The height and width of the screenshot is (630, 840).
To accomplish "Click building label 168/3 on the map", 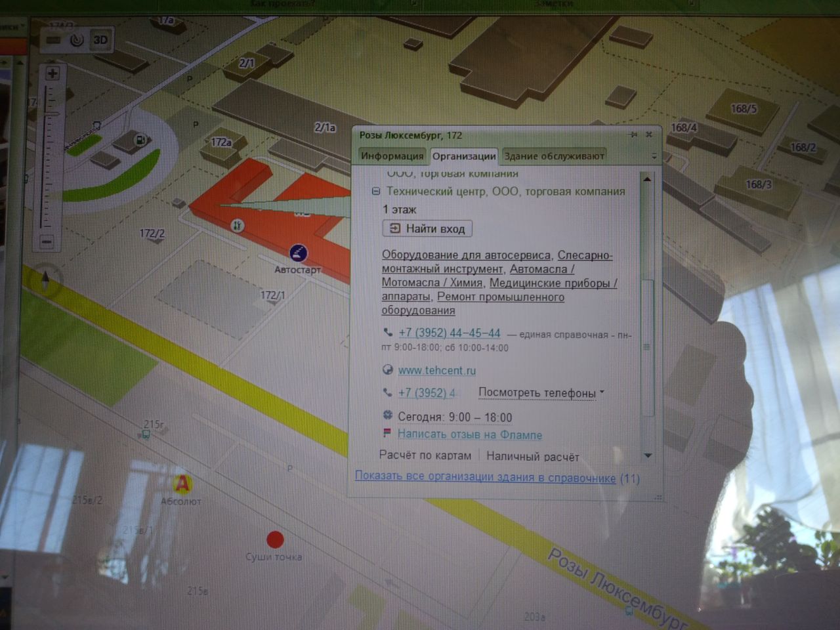I will [x=759, y=184].
